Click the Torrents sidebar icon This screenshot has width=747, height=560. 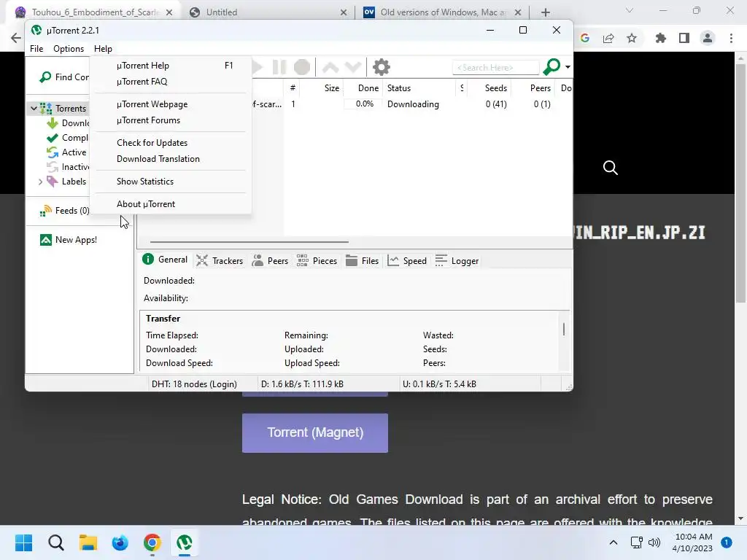[x=46, y=108]
